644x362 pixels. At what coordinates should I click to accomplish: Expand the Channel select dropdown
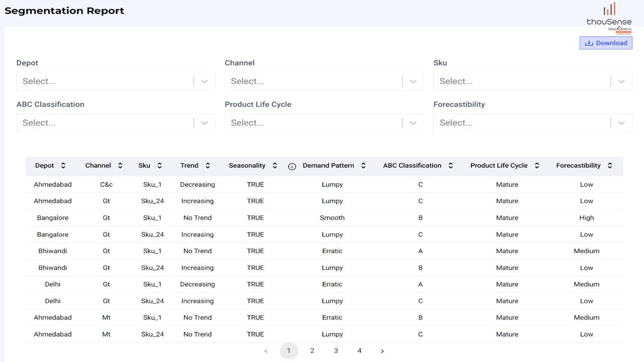(x=413, y=81)
